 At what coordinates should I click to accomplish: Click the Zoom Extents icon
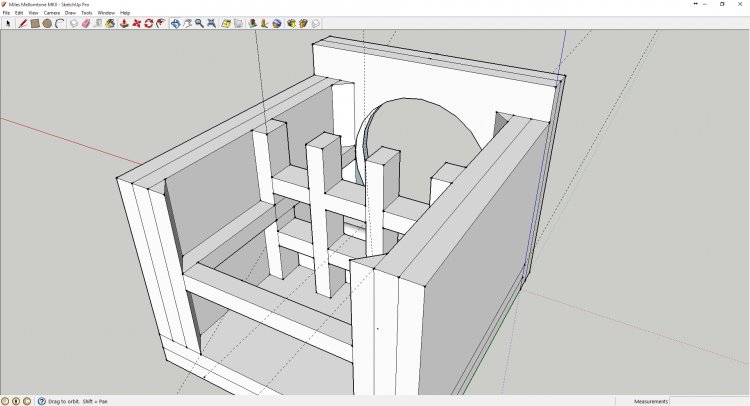coord(213,23)
